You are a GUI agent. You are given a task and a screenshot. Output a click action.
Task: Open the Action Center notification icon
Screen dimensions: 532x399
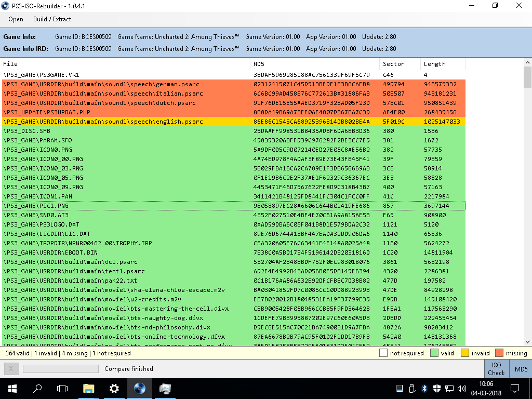[x=515, y=389]
